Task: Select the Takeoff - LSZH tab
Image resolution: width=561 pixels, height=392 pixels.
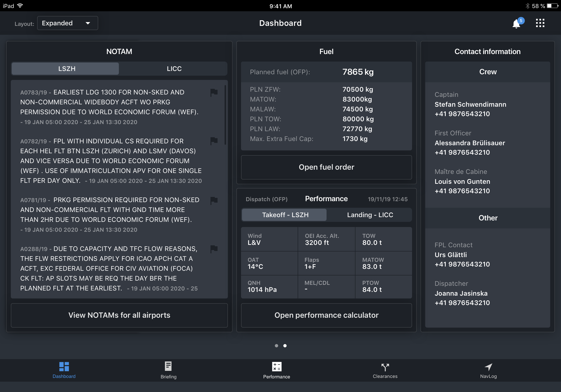Action: (285, 215)
